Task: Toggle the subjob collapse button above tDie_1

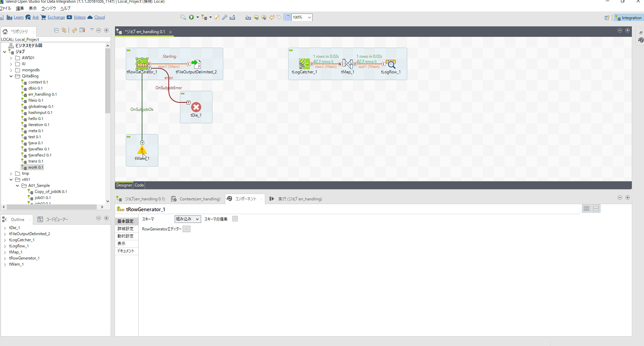Action: click(183, 94)
